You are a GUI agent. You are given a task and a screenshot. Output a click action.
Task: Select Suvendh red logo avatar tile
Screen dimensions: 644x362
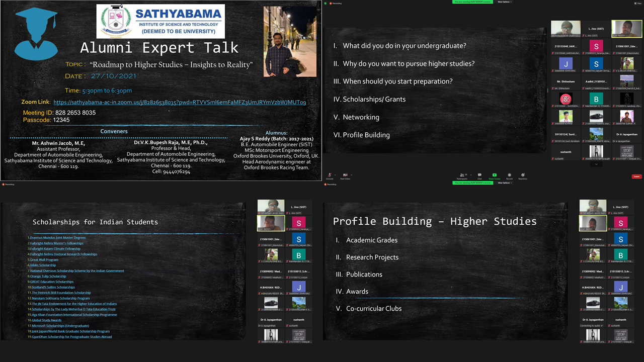tap(566, 100)
